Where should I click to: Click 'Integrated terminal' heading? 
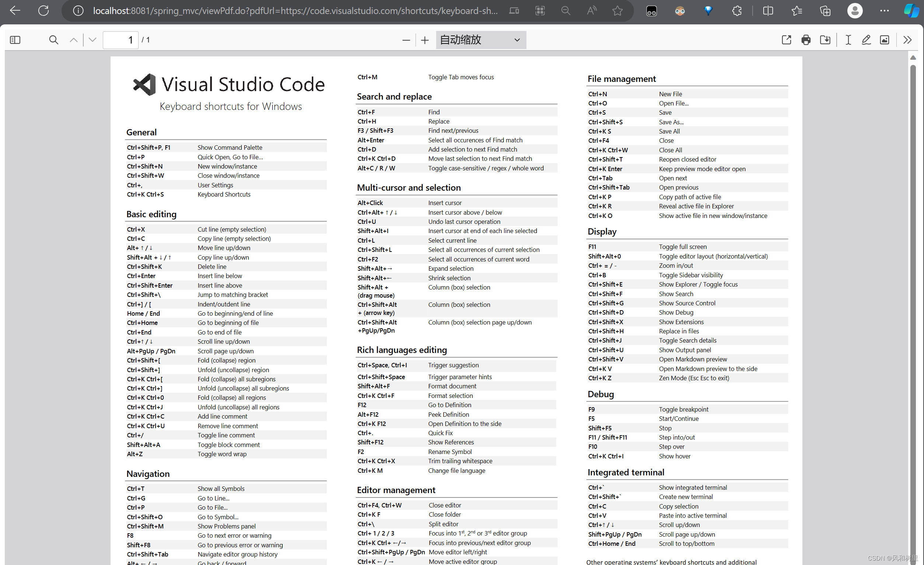tap(625, 472)
